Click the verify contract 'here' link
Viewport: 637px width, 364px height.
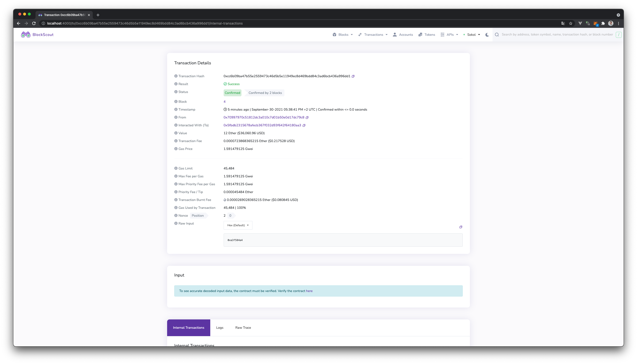[x=309, y=291]
